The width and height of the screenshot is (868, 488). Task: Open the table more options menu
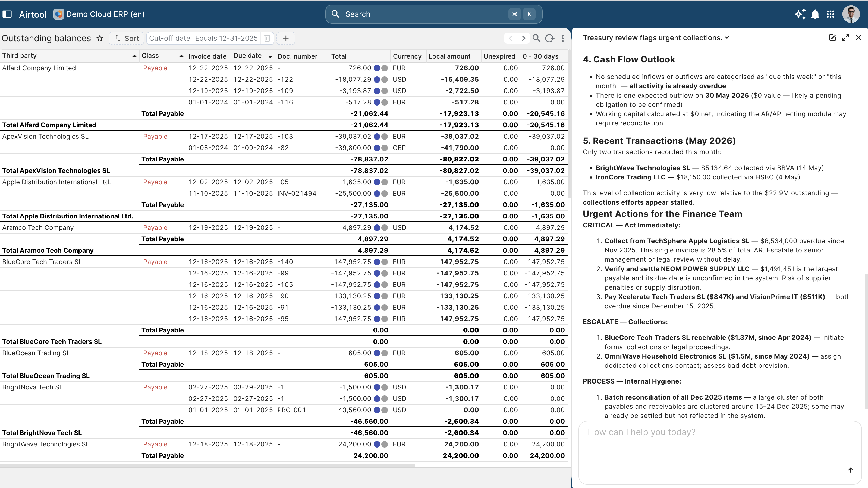563,38
